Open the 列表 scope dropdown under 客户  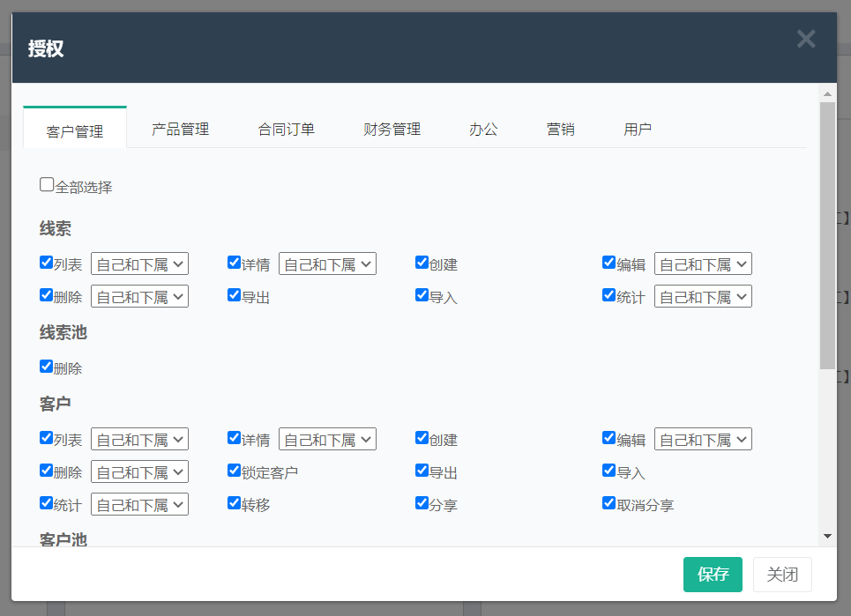click(x=139, y=439)
